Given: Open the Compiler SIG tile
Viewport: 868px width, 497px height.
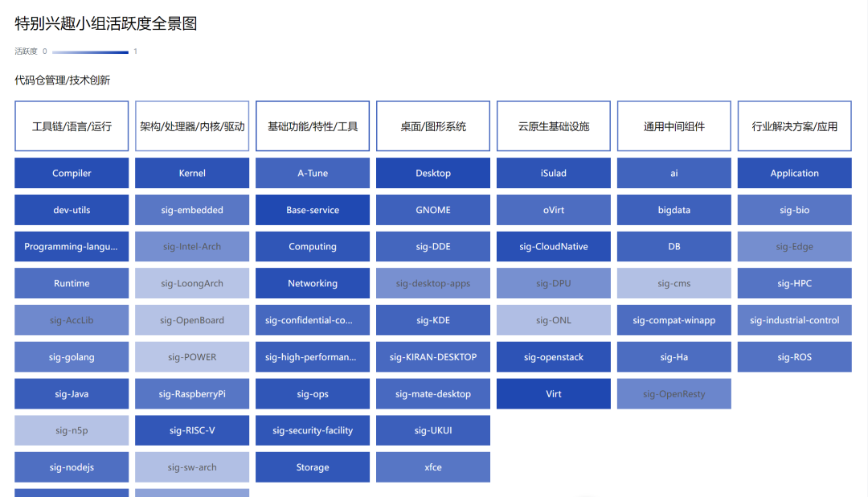Looking at the screenshot, I should click(72, 173).
